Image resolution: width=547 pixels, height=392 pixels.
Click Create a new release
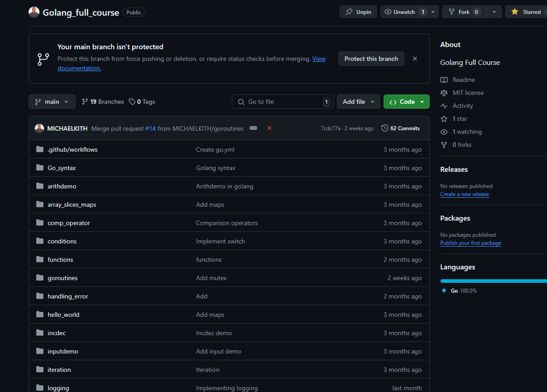click(465, 194)
